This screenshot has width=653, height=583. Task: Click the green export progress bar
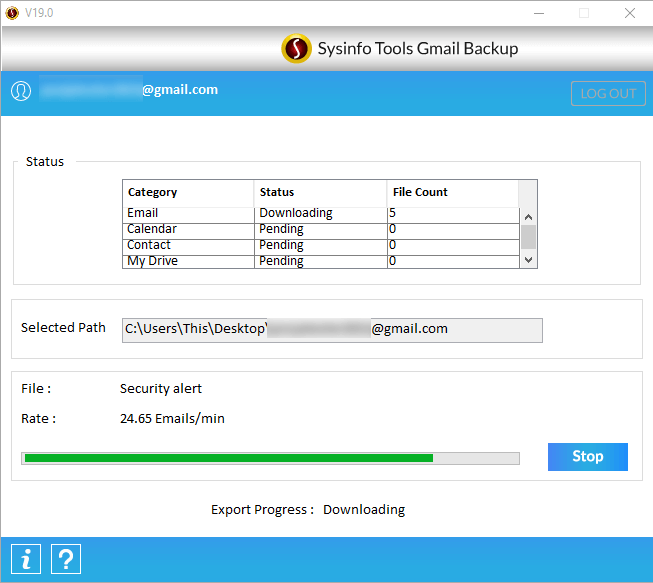270,458
